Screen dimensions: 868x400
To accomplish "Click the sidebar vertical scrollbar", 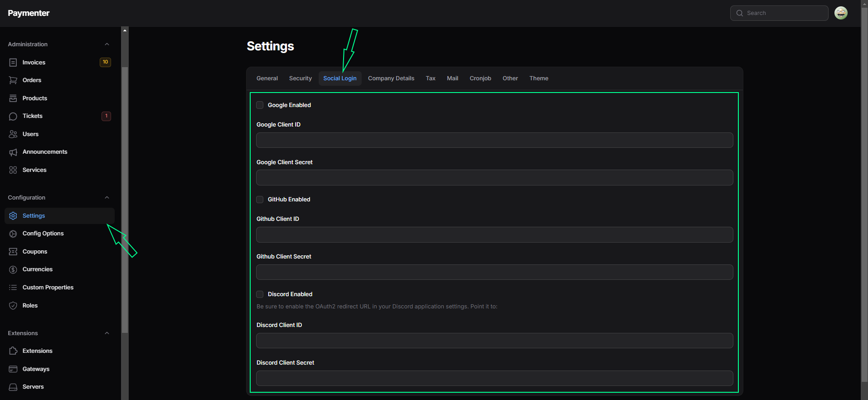I will (125, 200).
